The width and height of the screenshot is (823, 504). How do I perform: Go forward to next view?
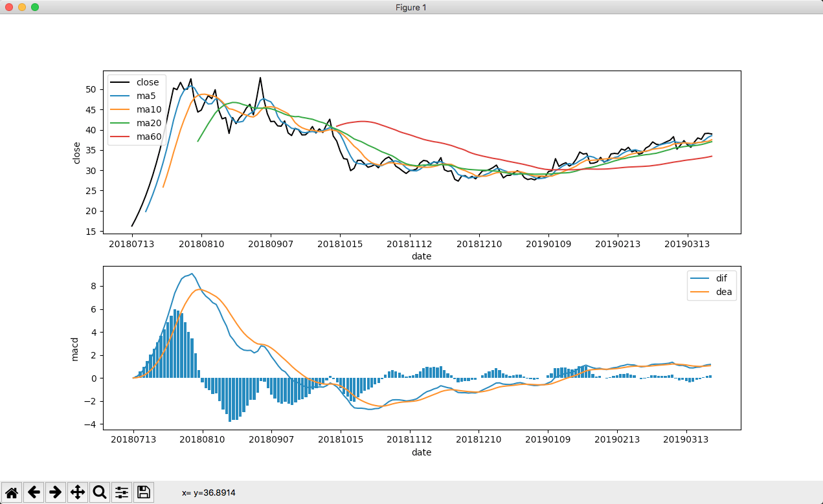[x=56, y=492]
